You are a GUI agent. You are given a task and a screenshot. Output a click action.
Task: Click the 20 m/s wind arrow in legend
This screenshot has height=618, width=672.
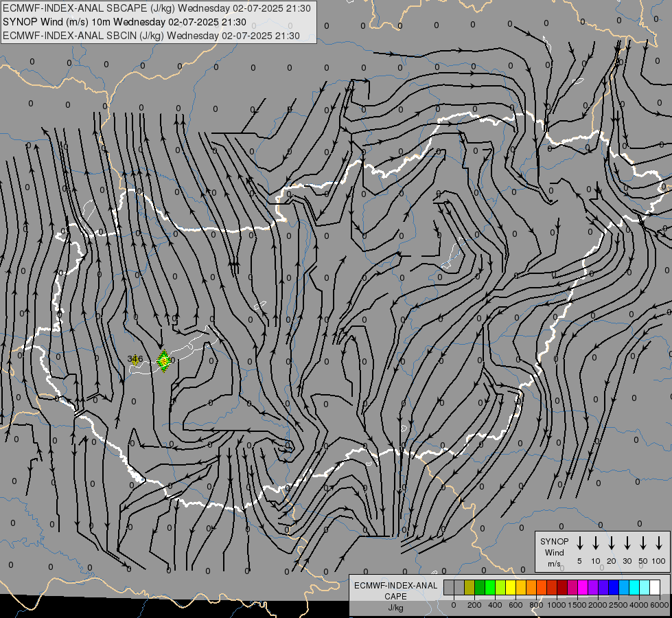point(612,543)
